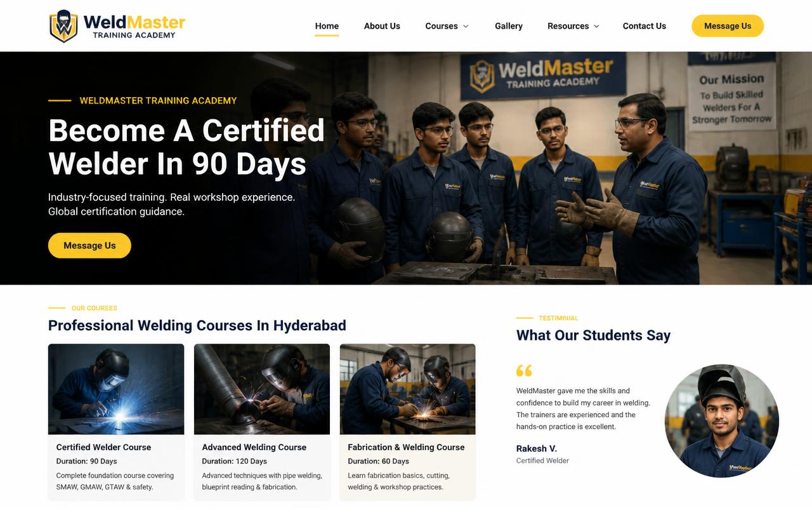Click WeldMaster Training Academy logo text
Image resolution: width=812 pixels, height=508 pixels.
[134, 26]
